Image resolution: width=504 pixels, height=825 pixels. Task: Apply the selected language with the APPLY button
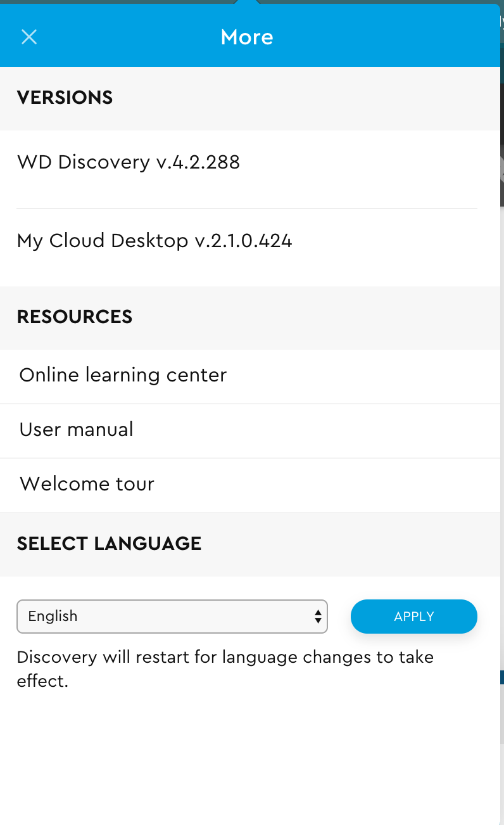click(414, 617)
